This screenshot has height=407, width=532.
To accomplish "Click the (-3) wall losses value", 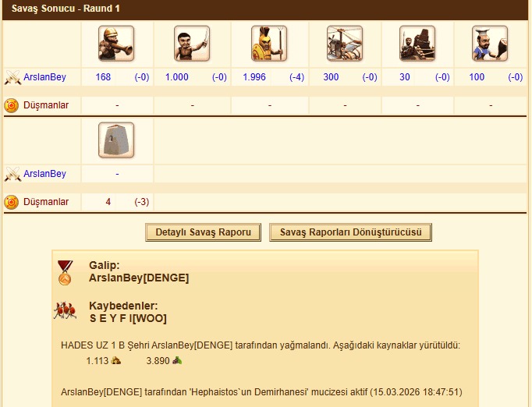I will [x=142, y=202].
